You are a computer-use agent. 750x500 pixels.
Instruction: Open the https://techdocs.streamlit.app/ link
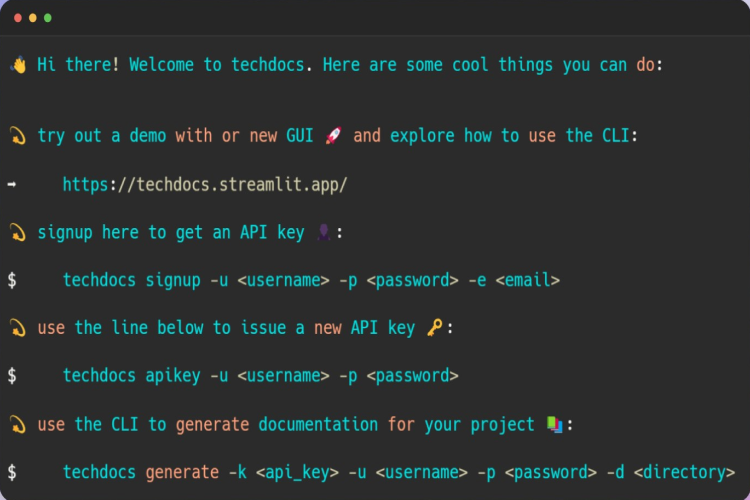[x=205, y=185]
